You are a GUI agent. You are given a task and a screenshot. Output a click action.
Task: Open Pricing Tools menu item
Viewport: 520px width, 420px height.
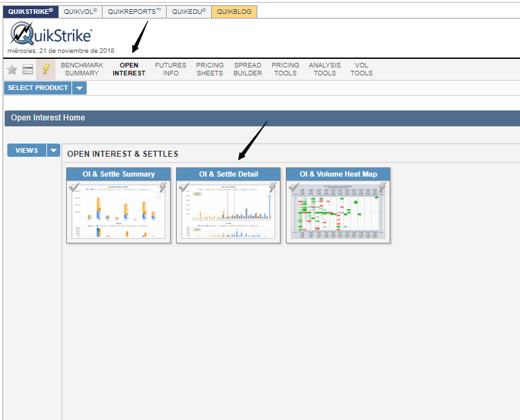286,69
